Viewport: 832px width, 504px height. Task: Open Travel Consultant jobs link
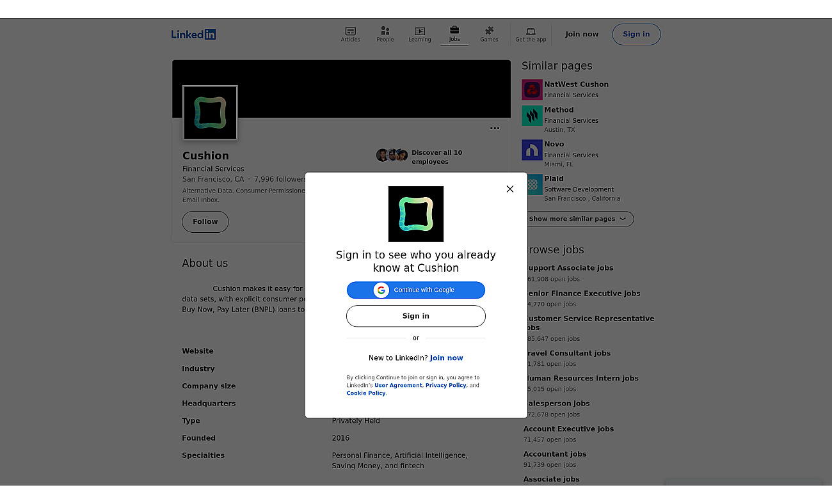(567, 353)
